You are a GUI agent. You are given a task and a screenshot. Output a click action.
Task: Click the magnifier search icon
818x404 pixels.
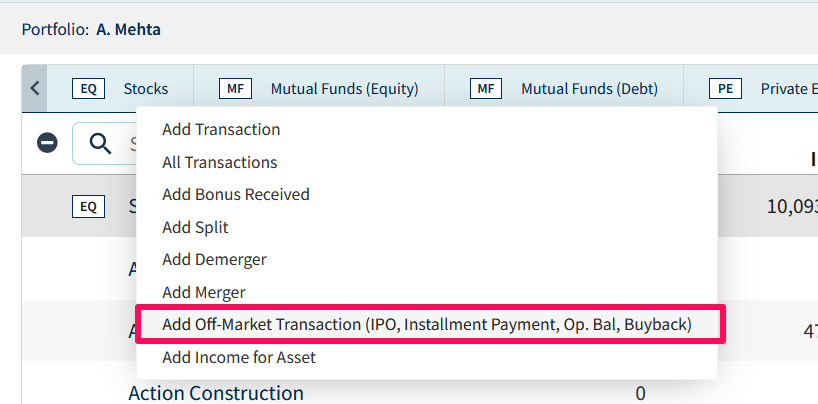coord(100,143)
